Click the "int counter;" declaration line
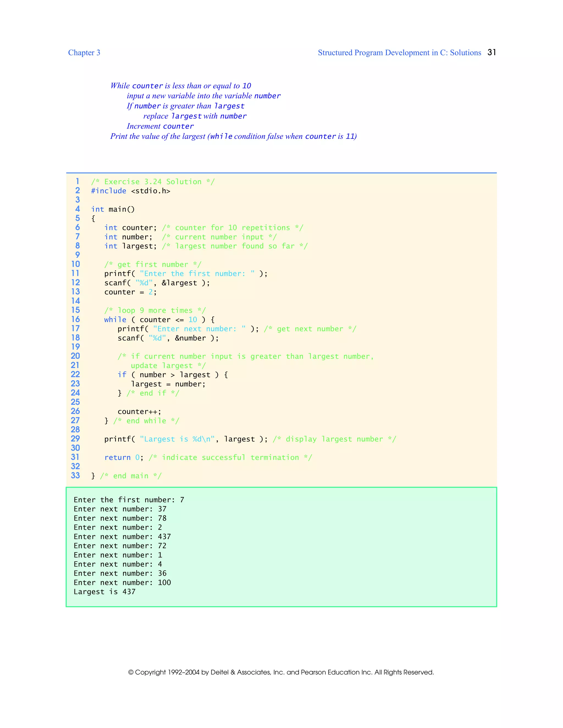Image resolution: width=563 pixels, height=728 pixels. tap(130, 228)
